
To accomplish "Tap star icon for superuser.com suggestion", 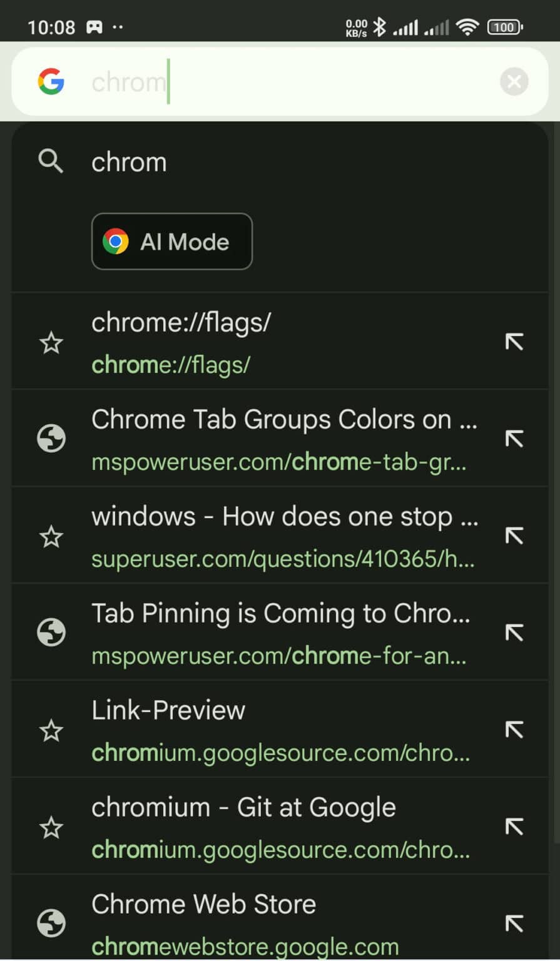I will click(x=51, y=537).
